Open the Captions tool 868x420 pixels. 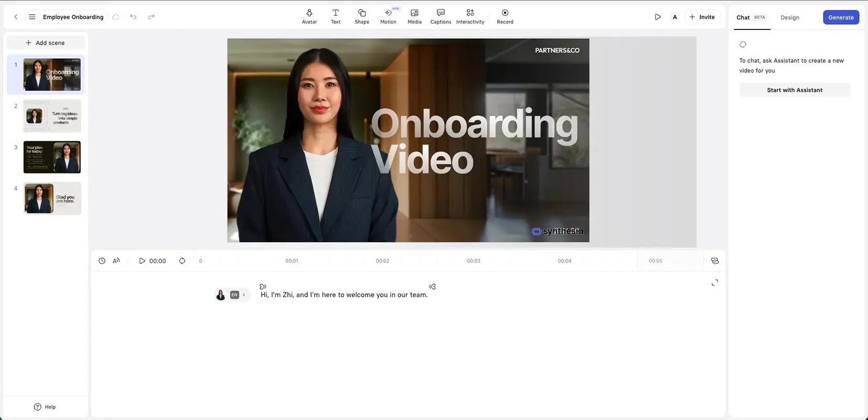441,17
